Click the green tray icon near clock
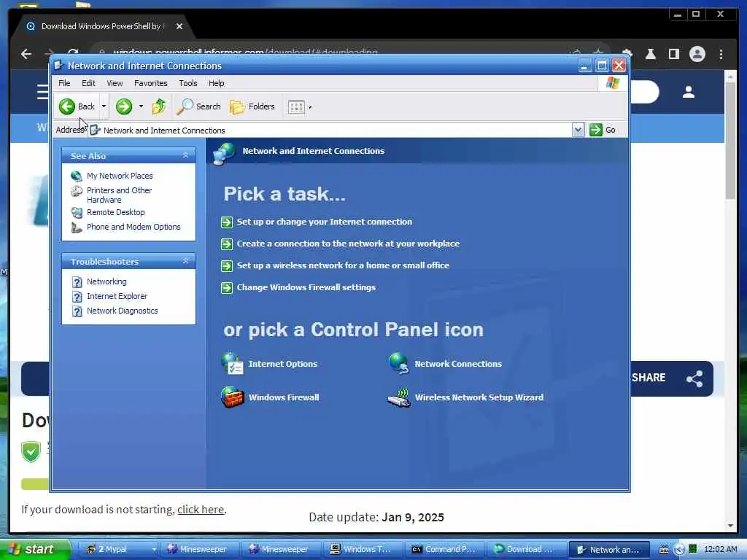The width and height of the screenshot is (747, 560). (693, 549)
